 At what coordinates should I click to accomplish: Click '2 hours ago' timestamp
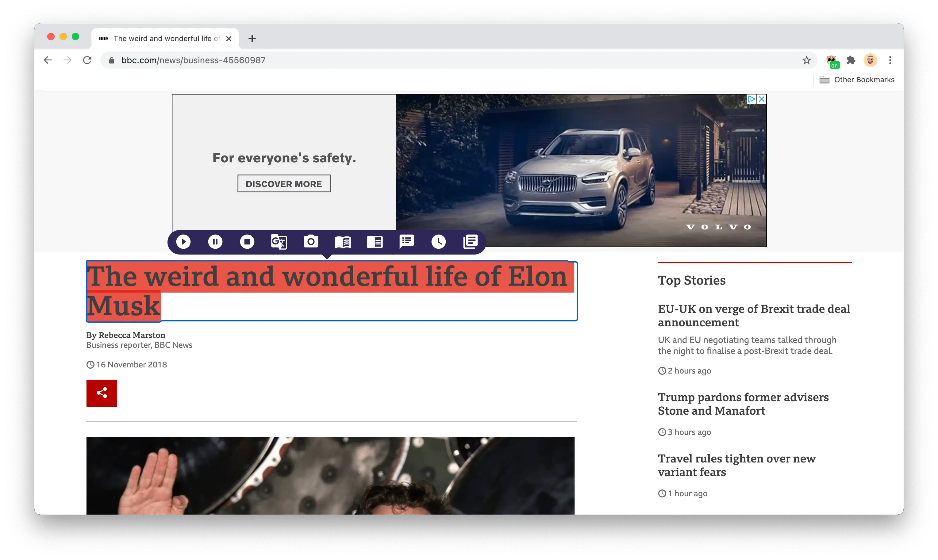click(689, 370)
